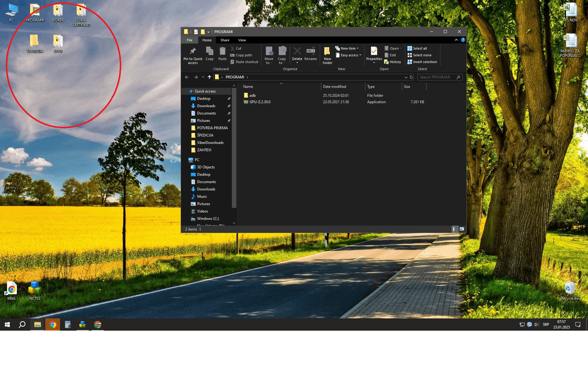Open the notification center icon

pos(578,325)
